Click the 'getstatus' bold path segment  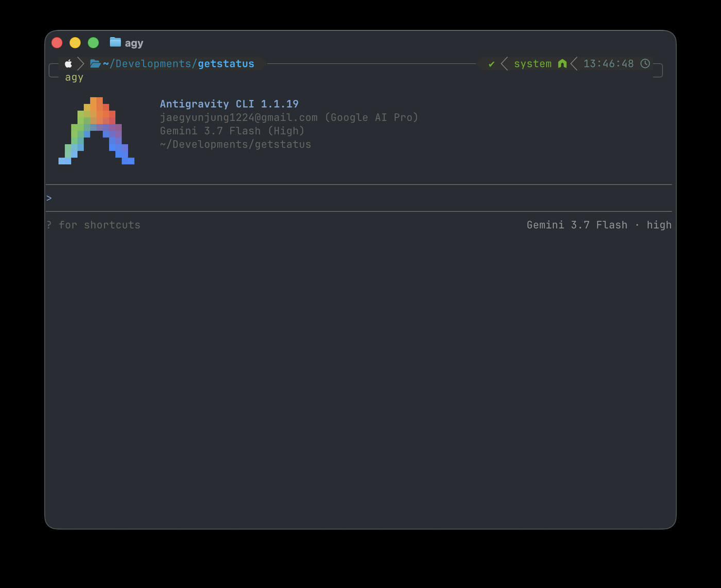coord(226,64)
